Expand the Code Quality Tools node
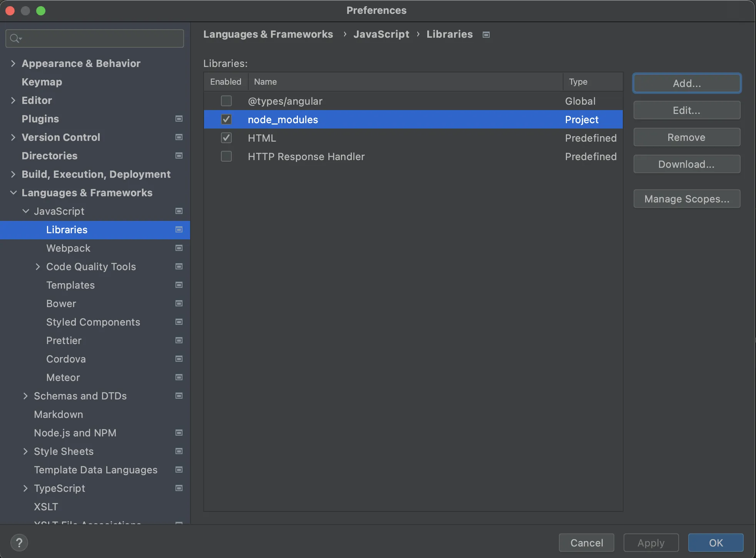This screenshot has height=558, width=756. pyautogui.click(x=38, y=267)
